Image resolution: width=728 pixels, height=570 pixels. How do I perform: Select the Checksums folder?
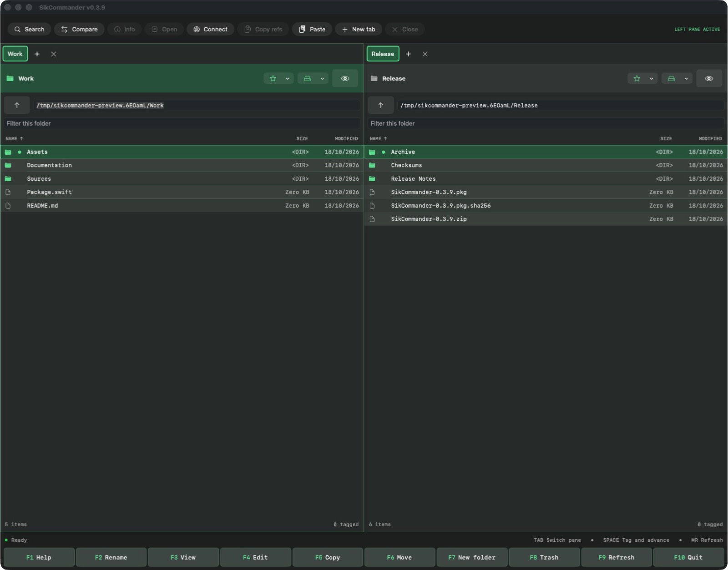pyautogui.click(x=546, y=165)
